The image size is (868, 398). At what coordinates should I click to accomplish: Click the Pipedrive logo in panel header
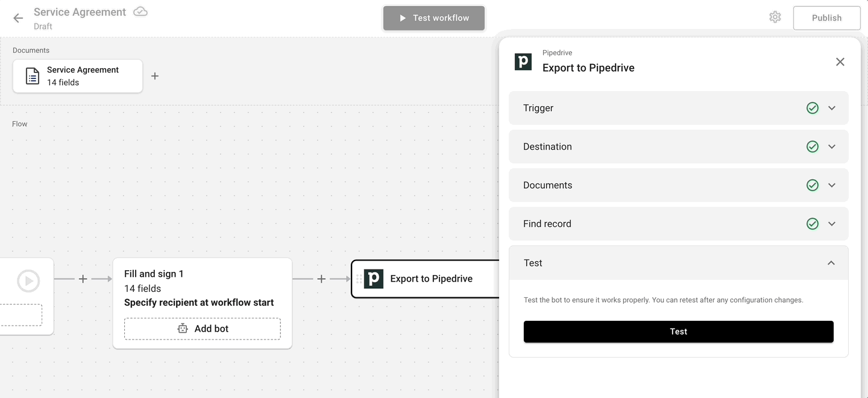click(x=523, y=62)
